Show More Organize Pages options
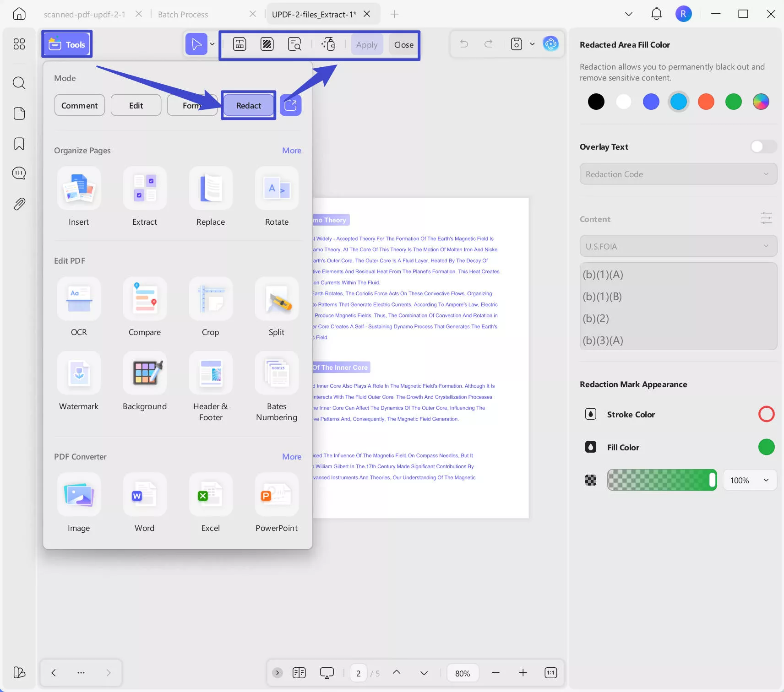 coord(292,151)
